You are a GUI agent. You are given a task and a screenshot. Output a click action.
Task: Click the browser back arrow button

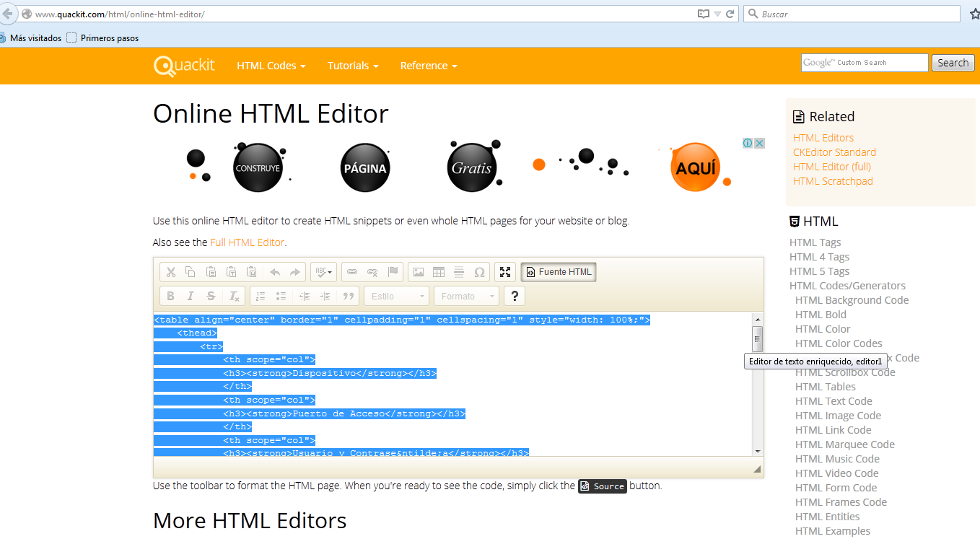[7, 14]
